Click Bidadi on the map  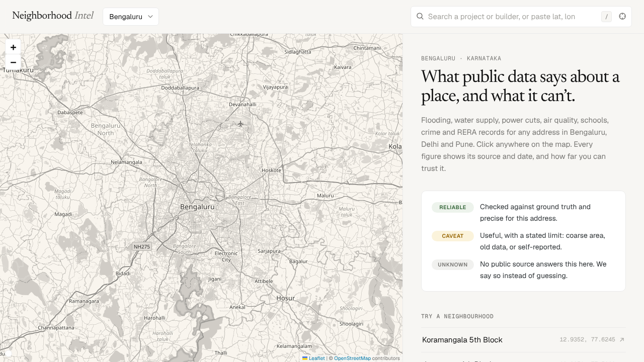[x=123, y=274]
